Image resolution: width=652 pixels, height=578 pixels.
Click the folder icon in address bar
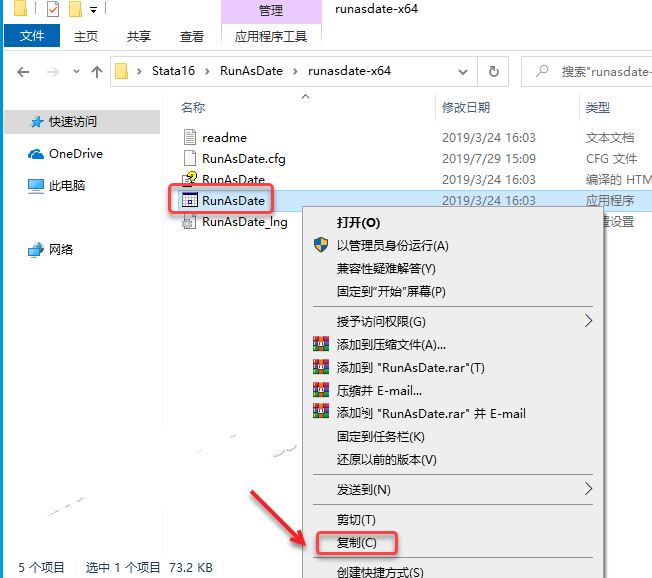(x=121, y=71)
